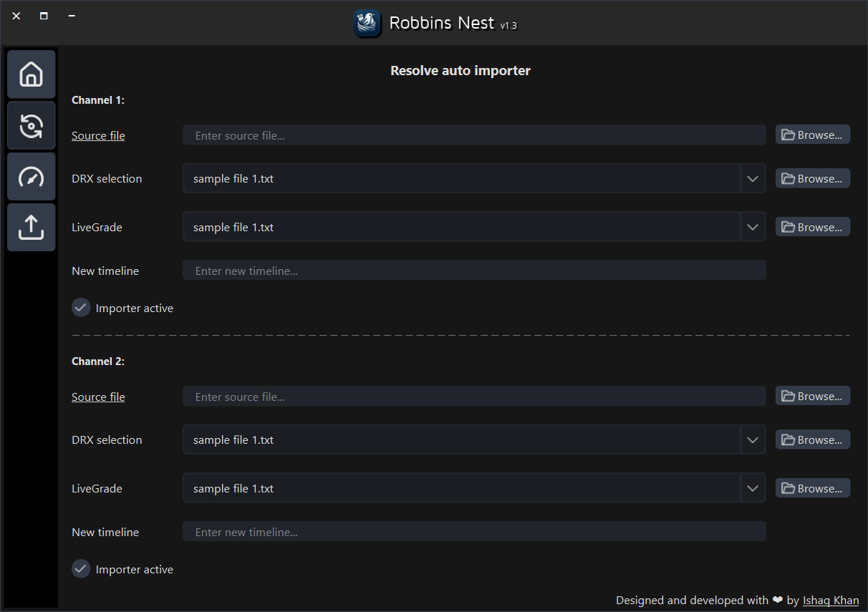Open the sync/refresh sidebar icon
The image size is (868, 612).
coord(32,125)
